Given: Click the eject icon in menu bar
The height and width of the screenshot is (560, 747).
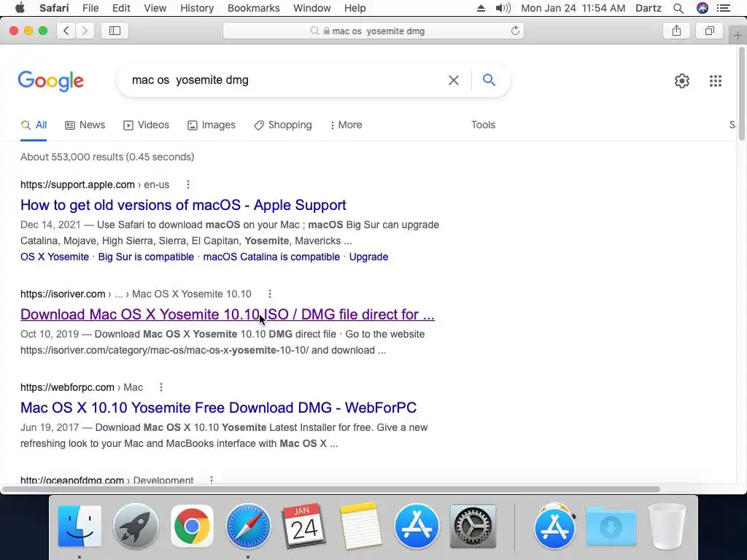Looking at the screenshot, I should [x=481, y=8].
